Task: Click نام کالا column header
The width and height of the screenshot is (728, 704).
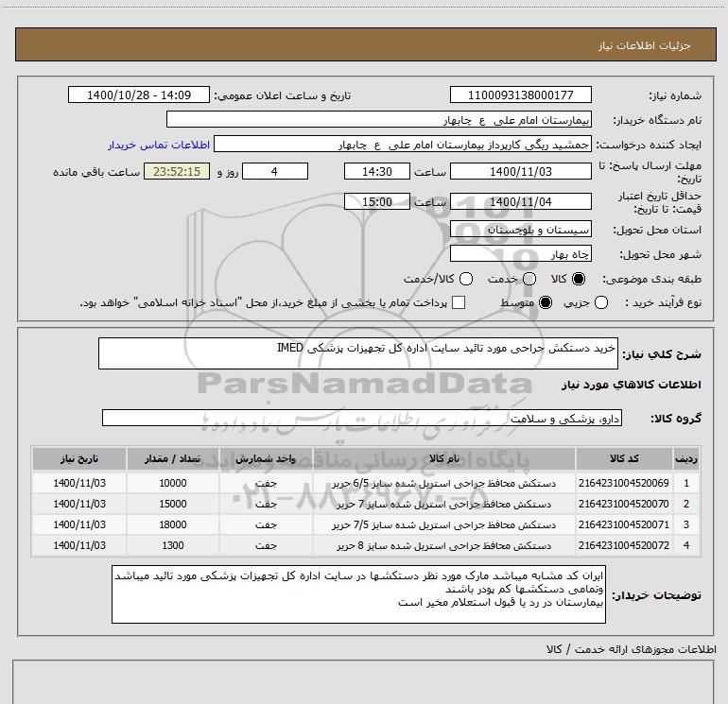Action: [443, 458]
